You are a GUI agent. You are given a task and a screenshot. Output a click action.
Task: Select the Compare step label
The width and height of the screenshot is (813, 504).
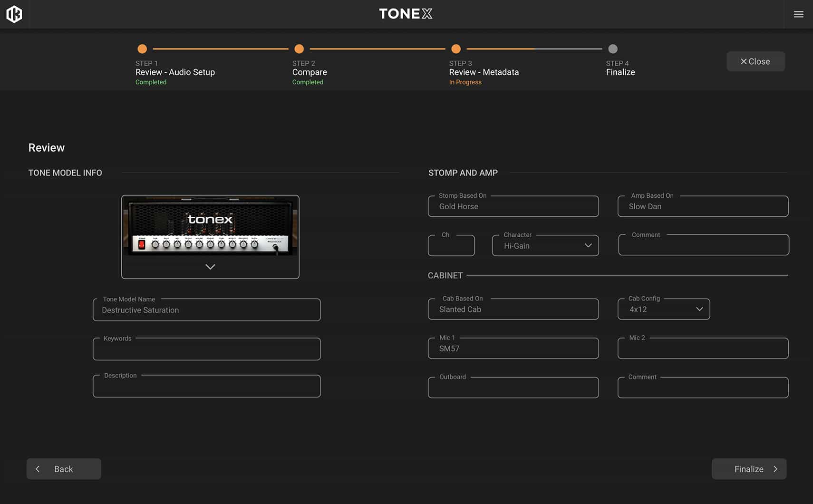pos(310,72)
